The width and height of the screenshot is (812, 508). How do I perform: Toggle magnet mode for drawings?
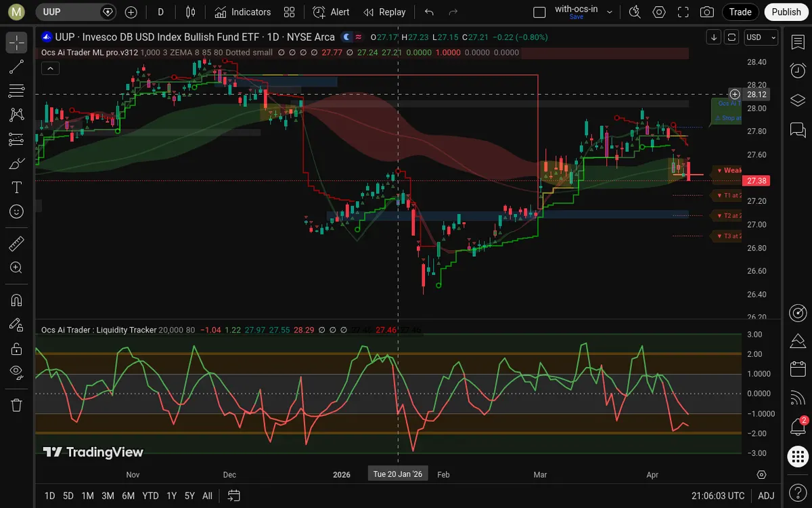(x=17, y=300)
